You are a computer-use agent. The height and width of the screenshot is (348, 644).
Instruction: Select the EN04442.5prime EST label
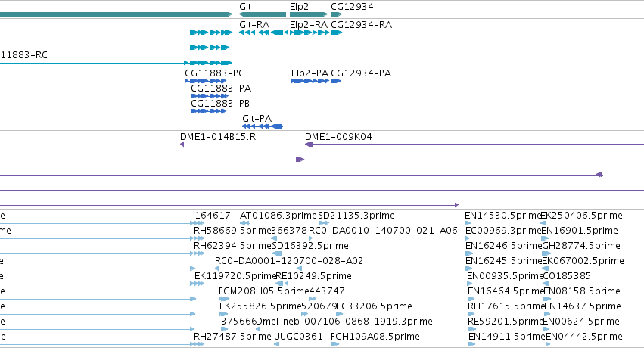pyautogui.click(x=584, y=337)
